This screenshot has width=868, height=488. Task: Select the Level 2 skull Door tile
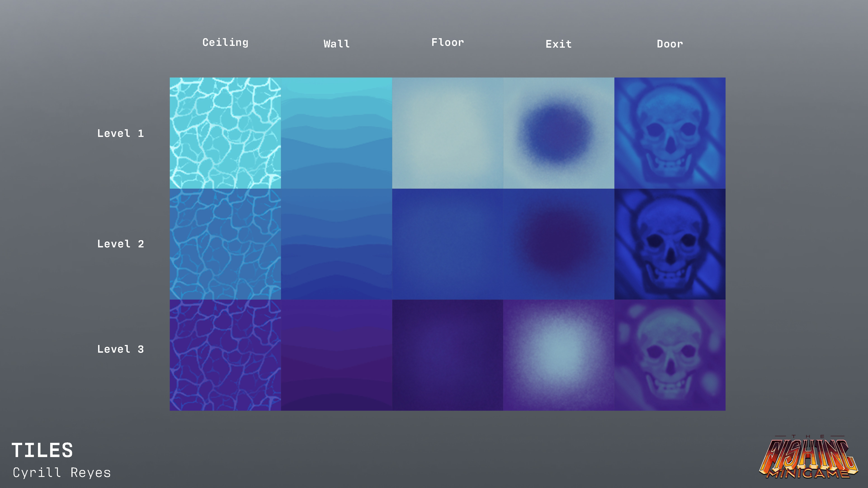[670, 244]
